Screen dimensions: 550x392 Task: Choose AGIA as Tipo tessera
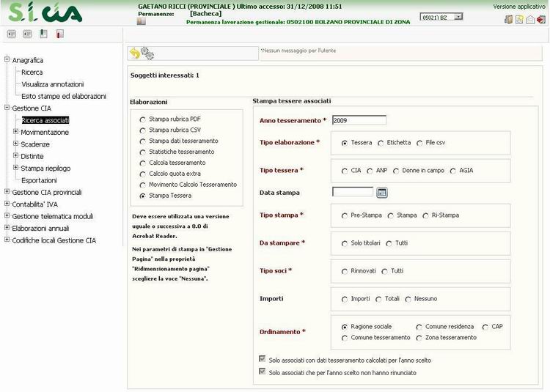click(453, 171)
